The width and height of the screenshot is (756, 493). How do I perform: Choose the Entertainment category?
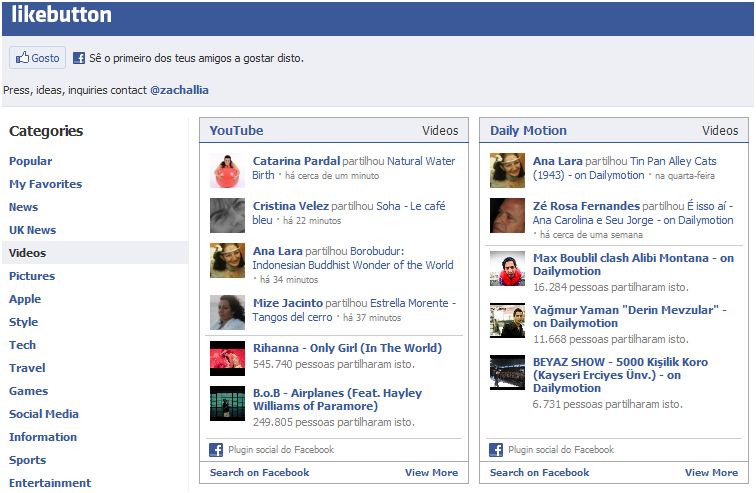tap(50, 483)
